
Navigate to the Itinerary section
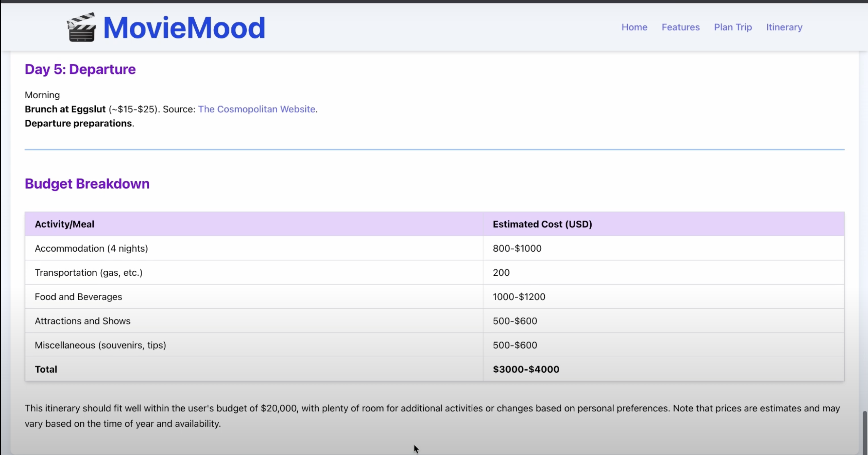[x=784, y=27]
